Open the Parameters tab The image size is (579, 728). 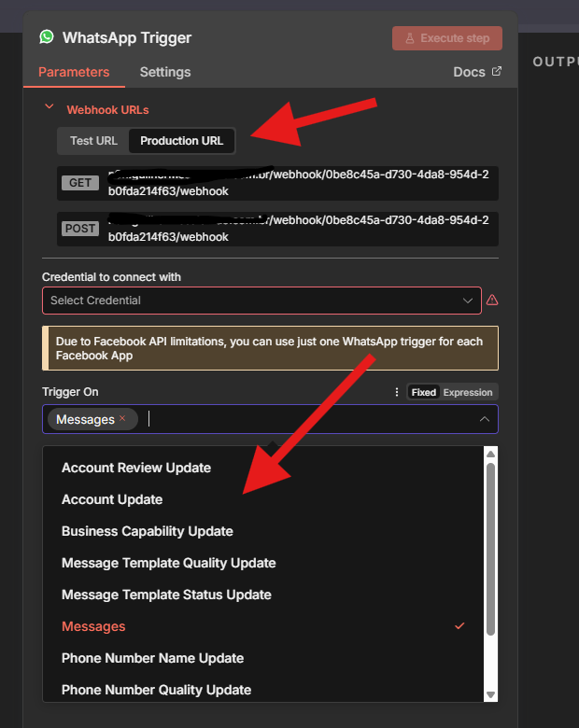pos(74,72)
